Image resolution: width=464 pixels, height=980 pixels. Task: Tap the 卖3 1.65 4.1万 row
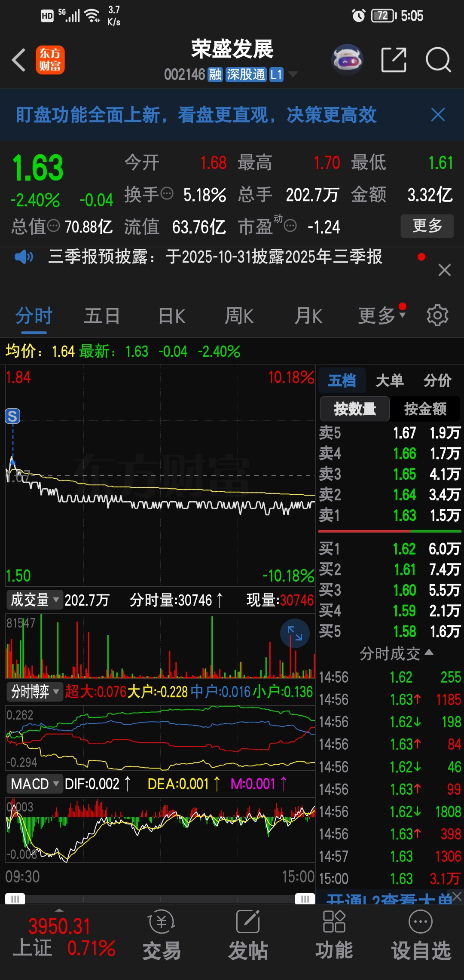tap(390, 474)
